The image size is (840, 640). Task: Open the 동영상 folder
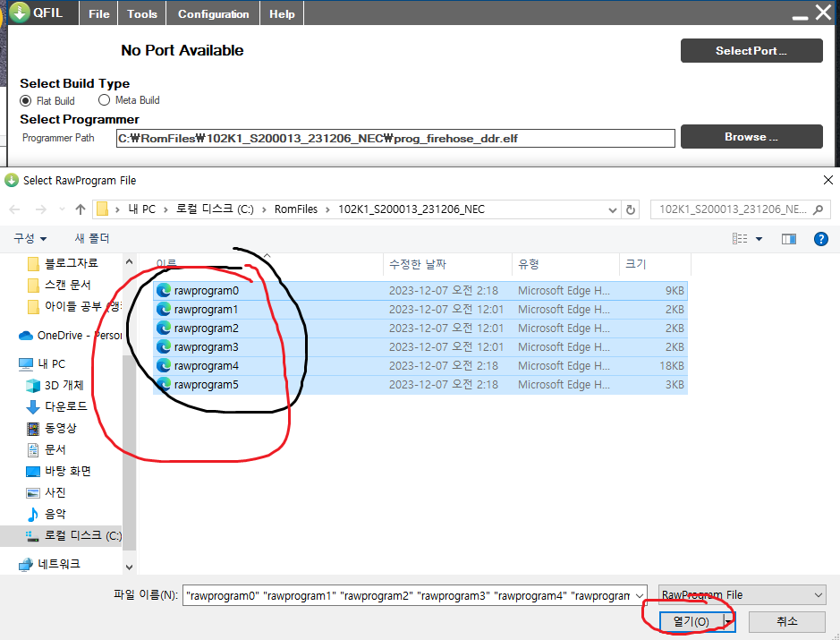[x=51, y=428]
